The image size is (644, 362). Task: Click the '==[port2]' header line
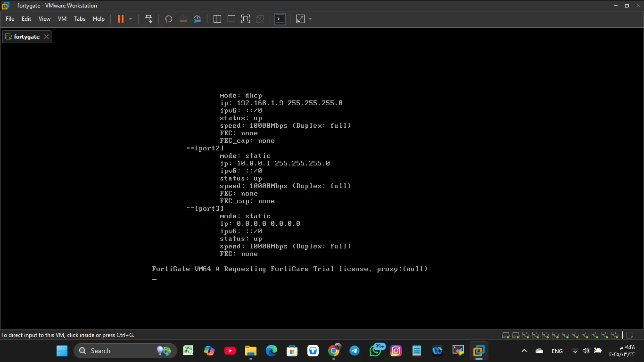tap(205, 148)
